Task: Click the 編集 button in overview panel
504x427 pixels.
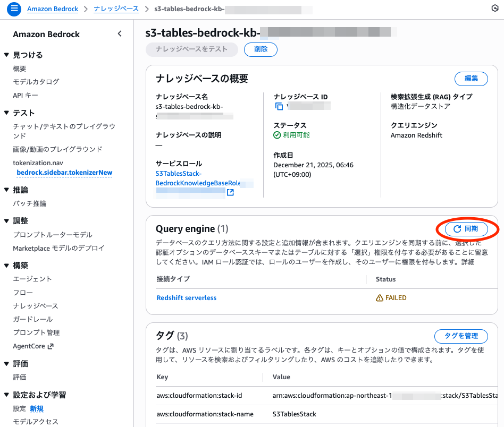Action: pos(471,79)
